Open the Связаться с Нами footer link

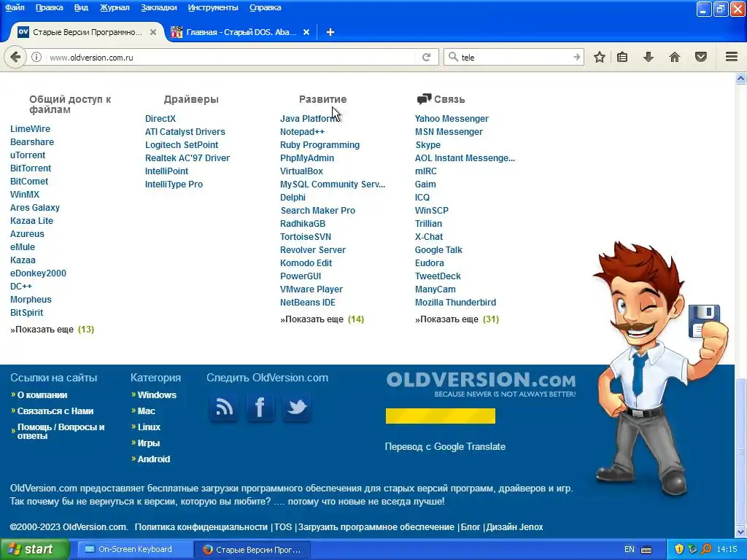[x=55, y=411]
